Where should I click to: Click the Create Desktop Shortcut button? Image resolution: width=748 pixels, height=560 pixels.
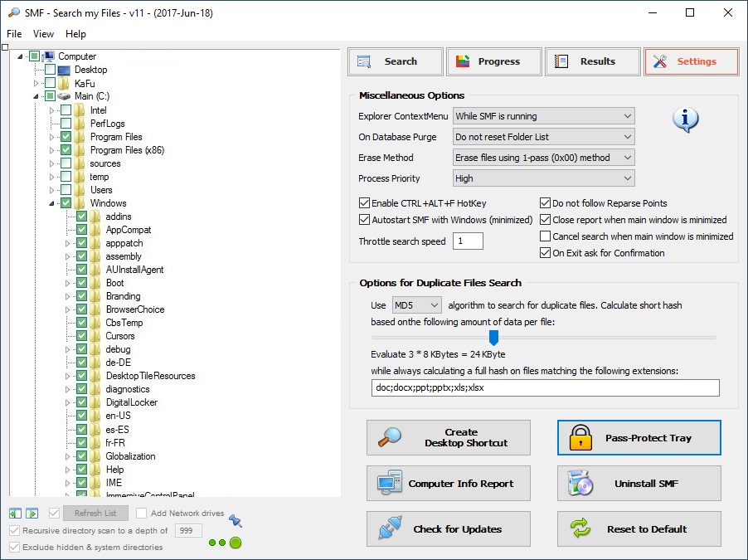click(x=449, y=437)
